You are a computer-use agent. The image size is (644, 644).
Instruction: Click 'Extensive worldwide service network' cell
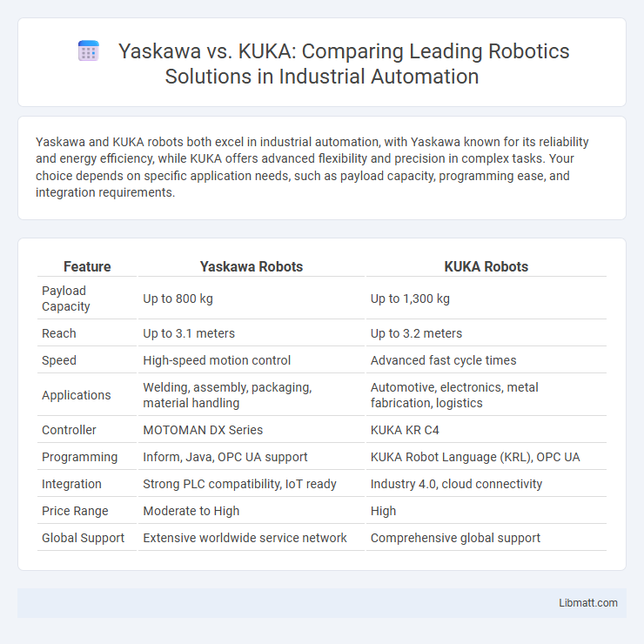pos(252,538)
